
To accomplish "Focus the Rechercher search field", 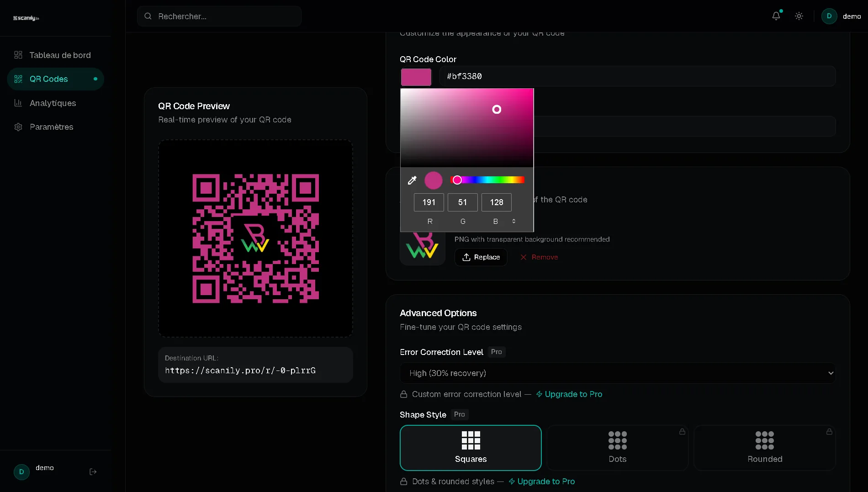I will pyautogui.click(x=219, y=16).
